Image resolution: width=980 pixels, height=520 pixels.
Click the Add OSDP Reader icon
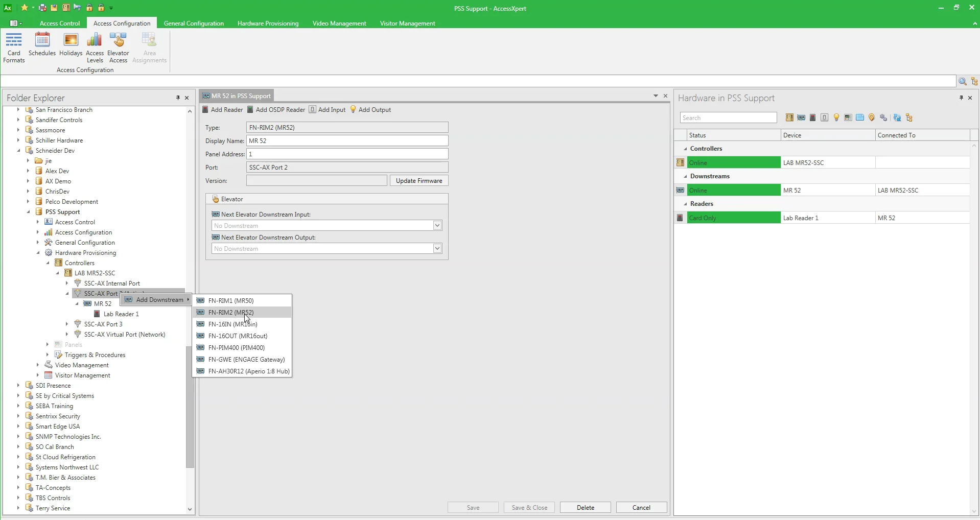[276, 109]
